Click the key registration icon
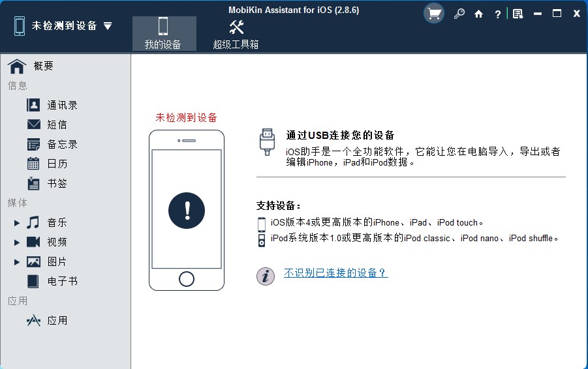 459,14
